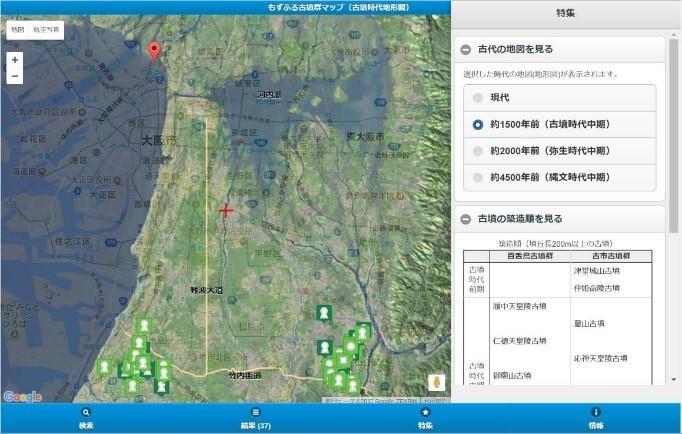Click the red crosshair marker on map

tap(226, 210)
